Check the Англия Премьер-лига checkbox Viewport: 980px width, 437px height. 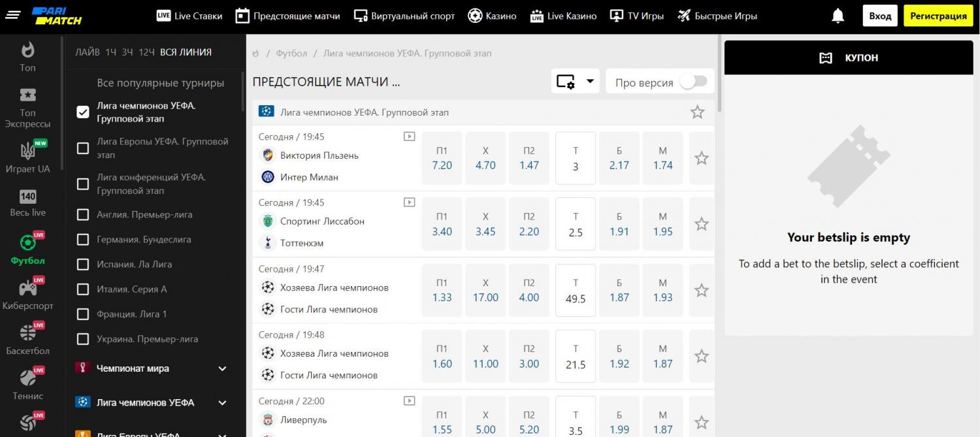[83, 215]
